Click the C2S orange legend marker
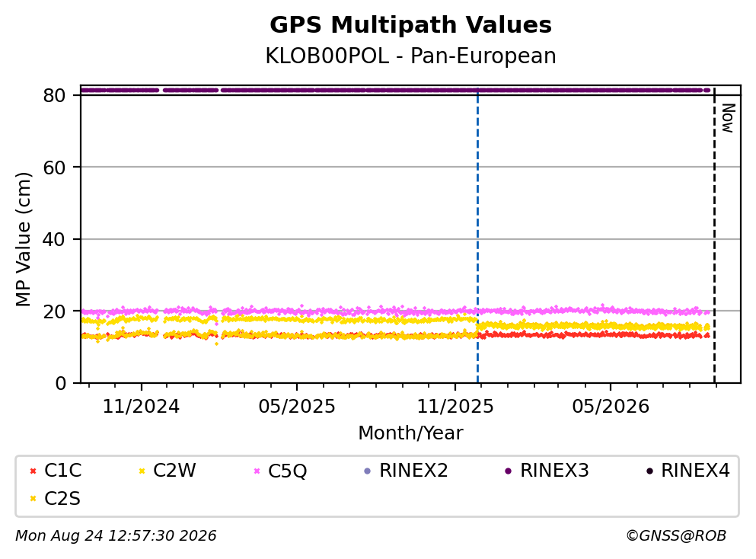756x559 pixels. coord(33,499)
